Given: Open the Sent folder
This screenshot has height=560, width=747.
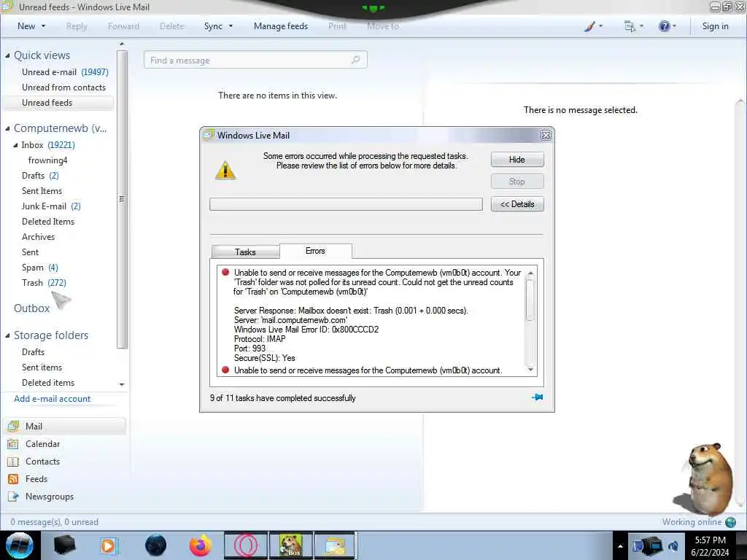Looking at the screenshot, I should pyautogui.click(x=30, y=252).
